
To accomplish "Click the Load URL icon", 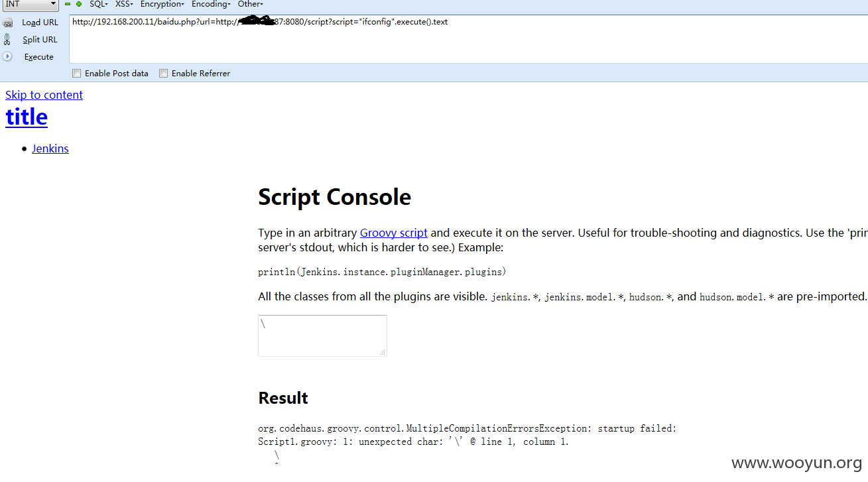I will click(x=7, y=23).
